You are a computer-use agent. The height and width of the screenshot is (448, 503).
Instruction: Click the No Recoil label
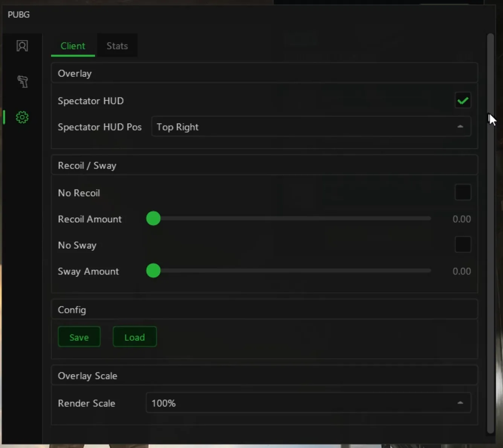pyautogui.click(x=79, y=193)
